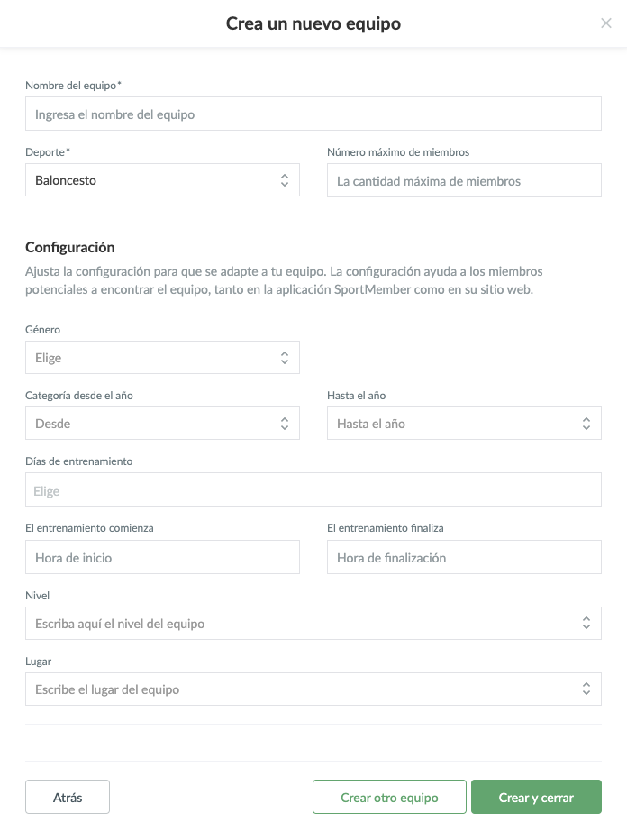Screen dimensions: 627x840
Task: Expand the Categoría desde el año dropdown
Action: tap(162, 424)
